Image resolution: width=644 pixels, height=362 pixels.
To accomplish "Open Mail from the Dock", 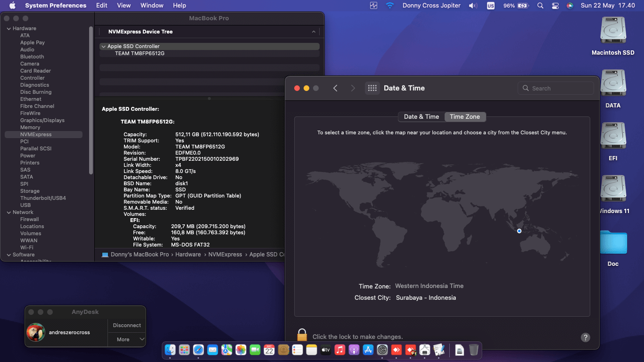I will point(213,350).
